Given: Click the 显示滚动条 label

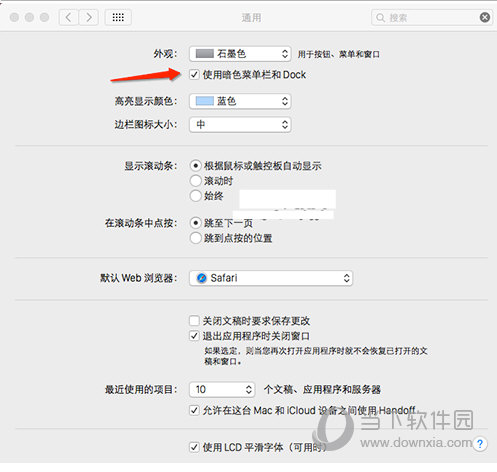Looking at the screenshot, I should click(x=151, y=166).
